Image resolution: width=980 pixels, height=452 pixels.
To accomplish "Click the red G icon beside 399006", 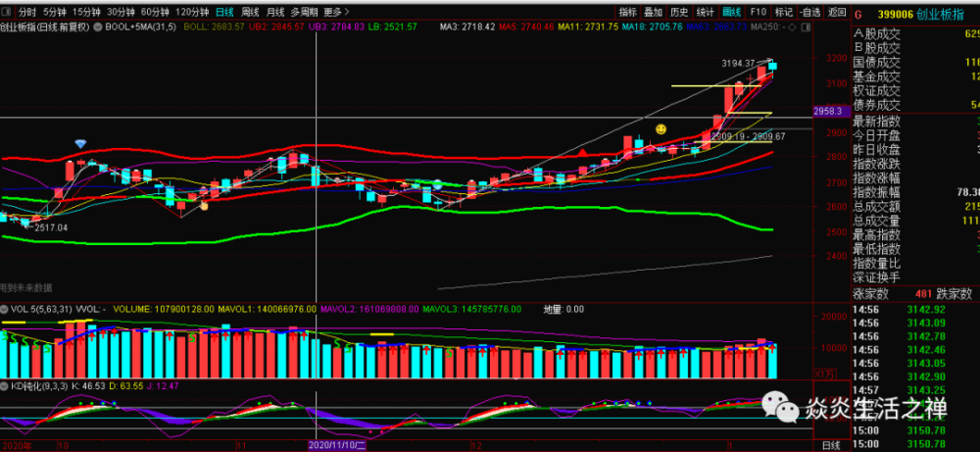I will coord(858,15).
